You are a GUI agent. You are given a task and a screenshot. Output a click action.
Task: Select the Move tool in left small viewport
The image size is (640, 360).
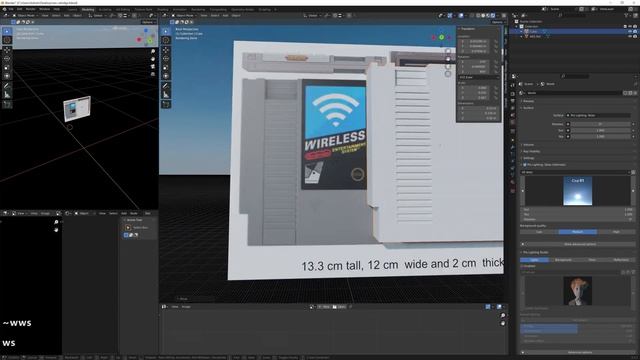coord(7,50)
